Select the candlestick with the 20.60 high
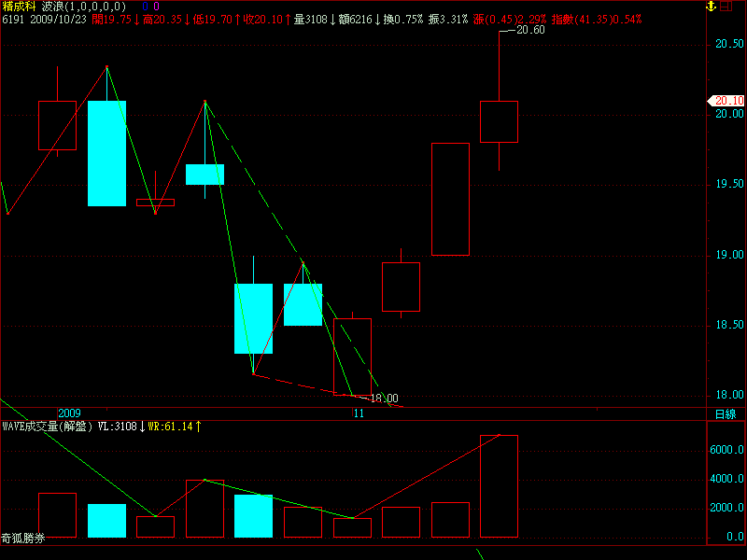 [499, 121]
